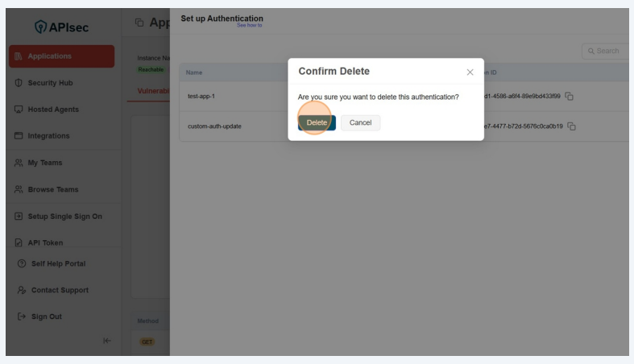Go to Security Hub
Screen dimensions: 634x364
click(50, 83)
